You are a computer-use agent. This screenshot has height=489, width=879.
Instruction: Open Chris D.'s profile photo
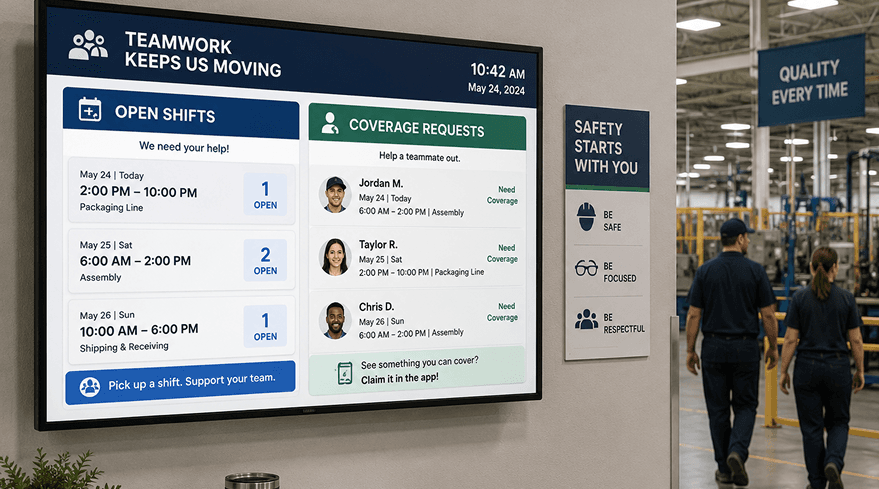click(x=335, y=320)
